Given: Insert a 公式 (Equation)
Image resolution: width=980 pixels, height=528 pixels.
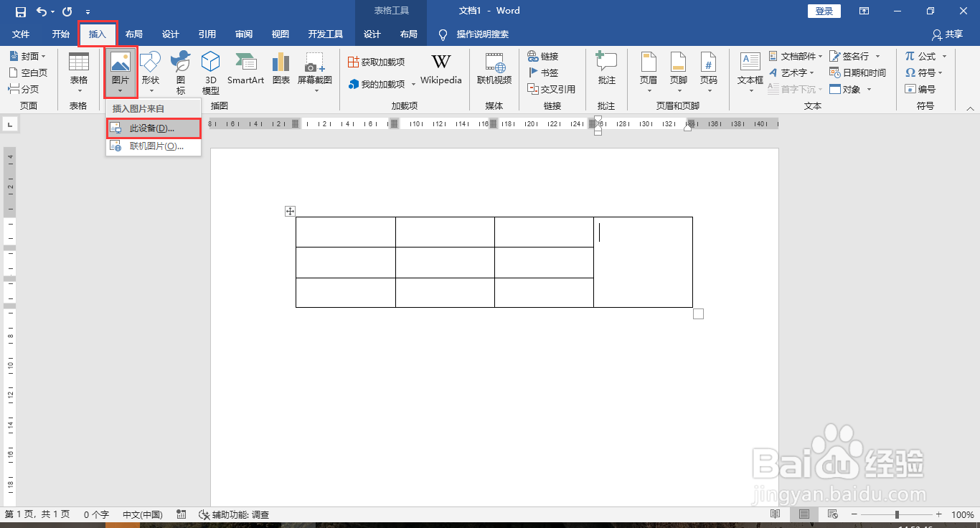Looking at the screenshot, I should point(925,55).
